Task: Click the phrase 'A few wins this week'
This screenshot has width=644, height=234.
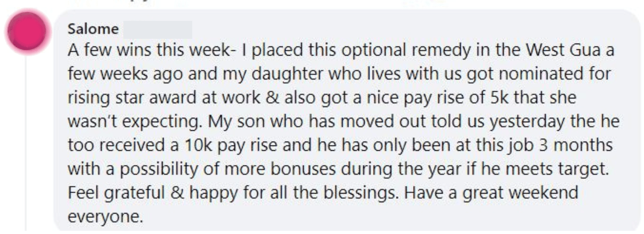Action: tap(149, 50)
